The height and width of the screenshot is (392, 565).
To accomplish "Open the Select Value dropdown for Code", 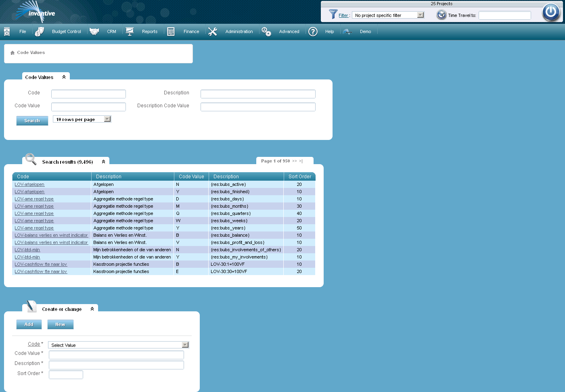I will 185,345.
